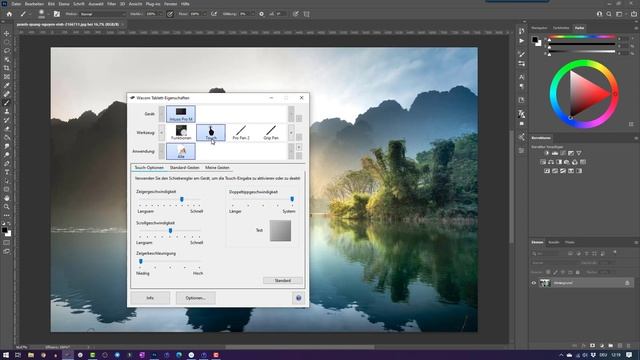Add a Curves adjustment
Image resolution: width=640 pixels, height=360 pixels.
pos(563,153)
